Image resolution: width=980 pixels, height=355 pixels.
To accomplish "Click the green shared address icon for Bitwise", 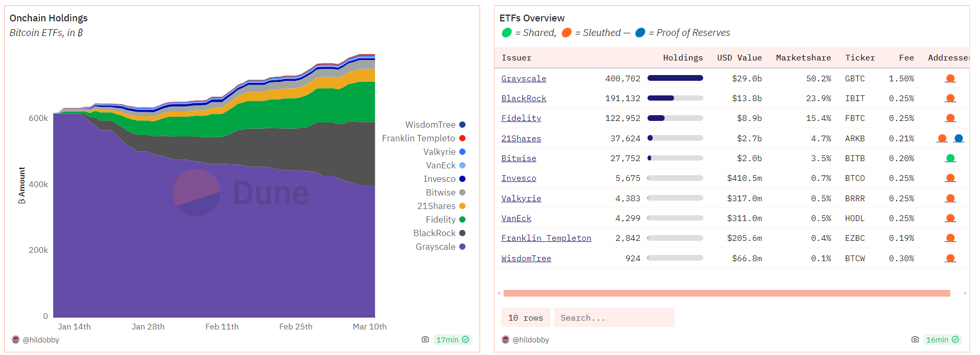I will point(950,158).
